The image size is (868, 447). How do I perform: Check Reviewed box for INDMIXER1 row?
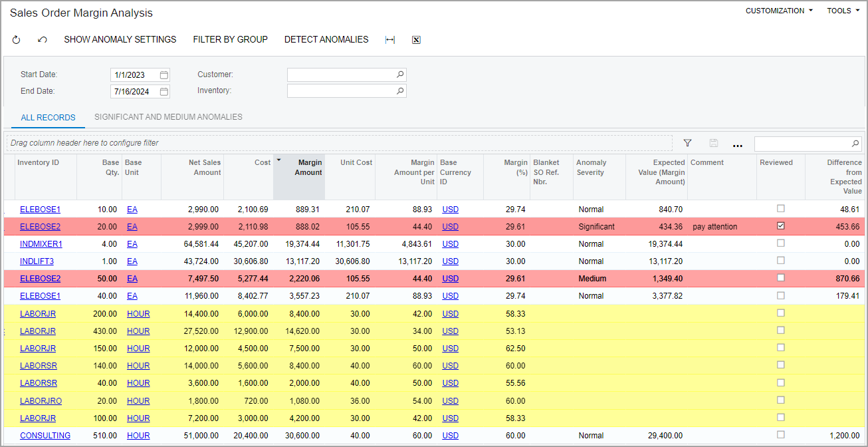click(x=781, y=243)
